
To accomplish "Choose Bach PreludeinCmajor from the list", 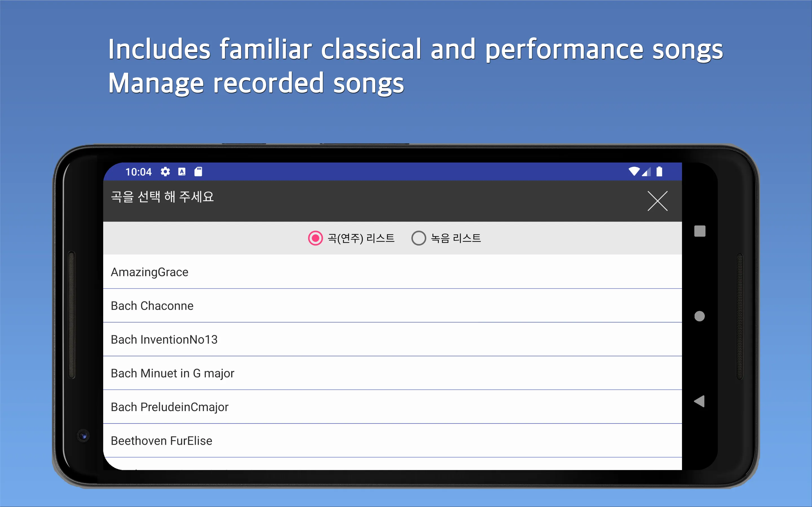I will (x=392, y=407).
